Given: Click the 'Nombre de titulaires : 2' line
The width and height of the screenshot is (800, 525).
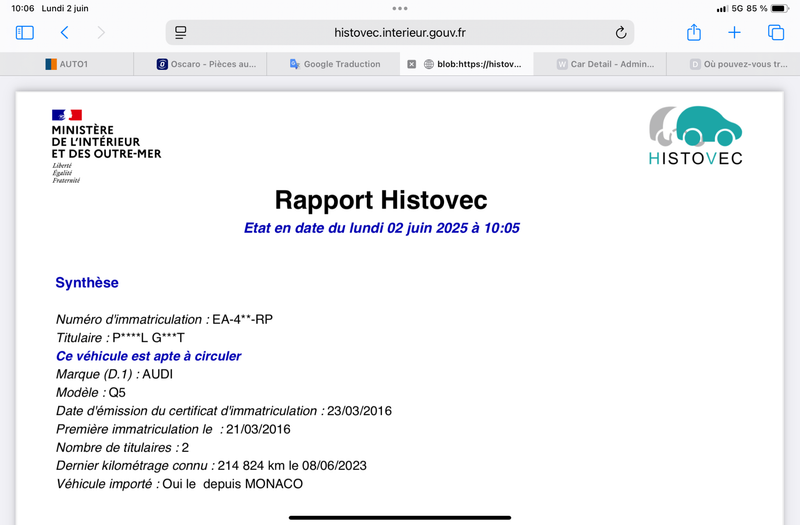Looking at the screenshot, I should [122, 447].
